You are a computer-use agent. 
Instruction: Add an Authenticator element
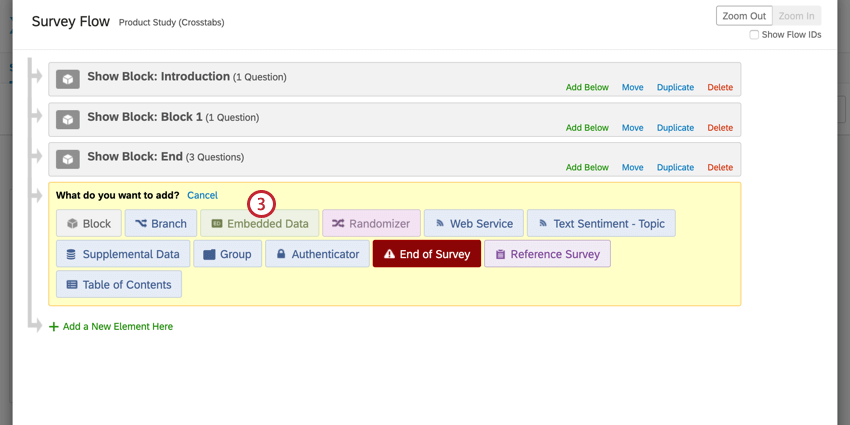pos(316,254)
